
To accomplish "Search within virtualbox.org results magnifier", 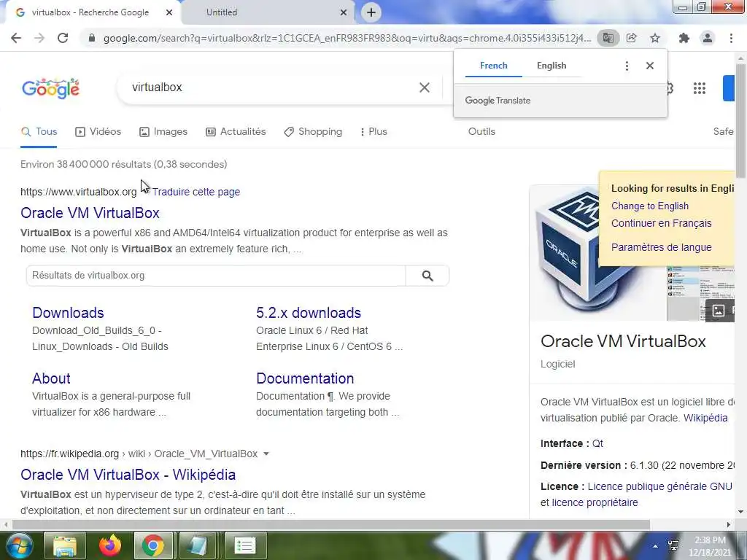I will pyautogui.click(x=427, y=276).
